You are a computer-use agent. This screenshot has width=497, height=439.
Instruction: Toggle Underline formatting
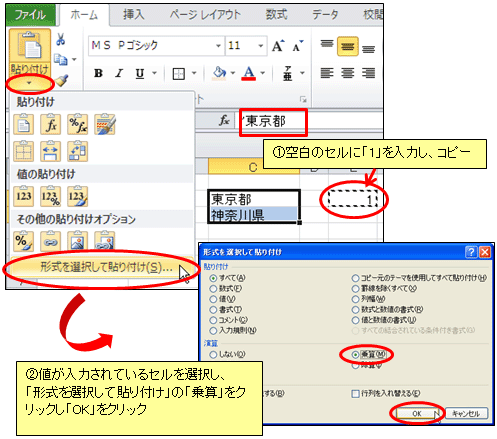pos(140,73)
